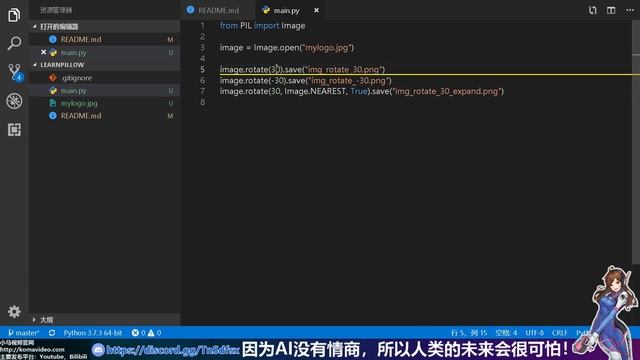Click the master branch indicator
Image resolution: width=640 pixels, height=360 pixels.
(x=24, y=333)
